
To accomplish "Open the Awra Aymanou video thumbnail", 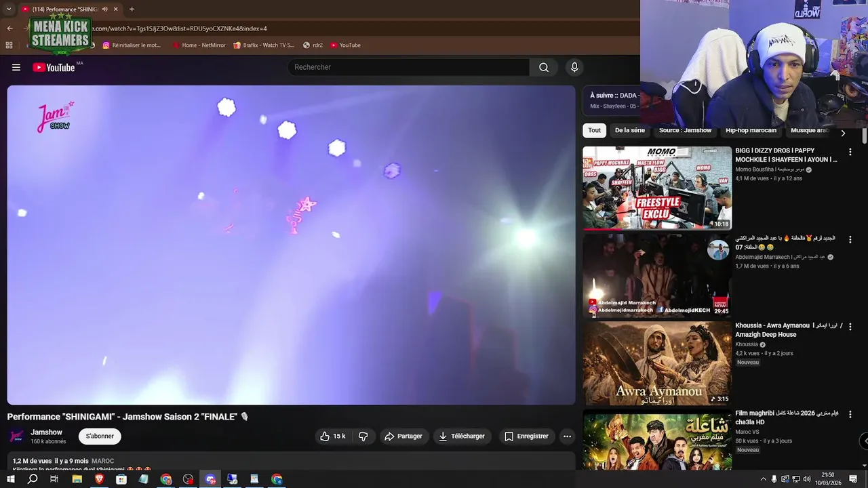I will (657, 363).
